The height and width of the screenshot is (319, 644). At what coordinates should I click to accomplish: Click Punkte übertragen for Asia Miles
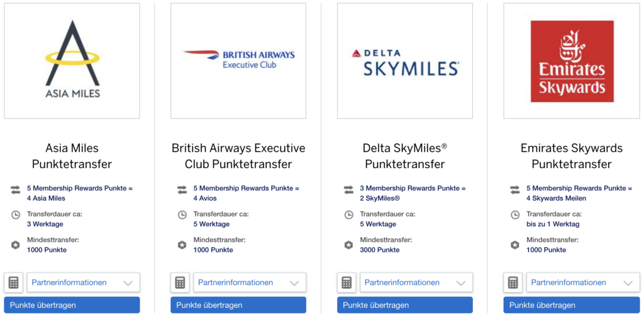coord(72,305)
